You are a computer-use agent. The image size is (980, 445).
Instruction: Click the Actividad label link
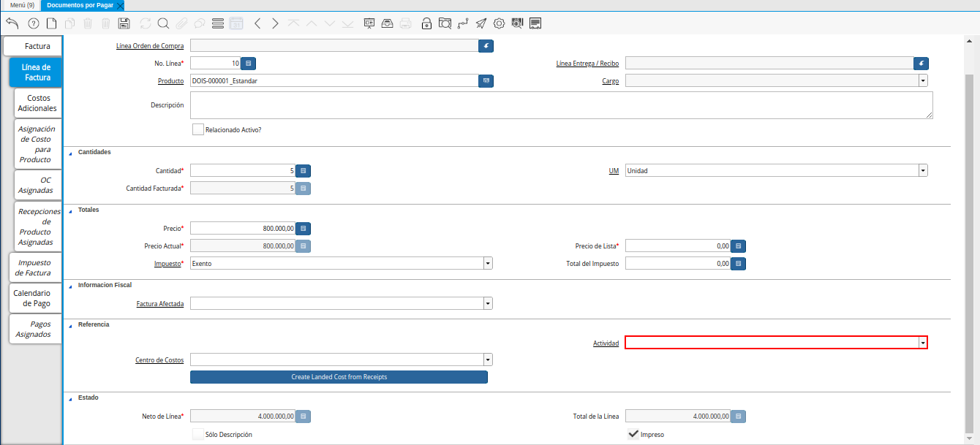coord(606,343)
